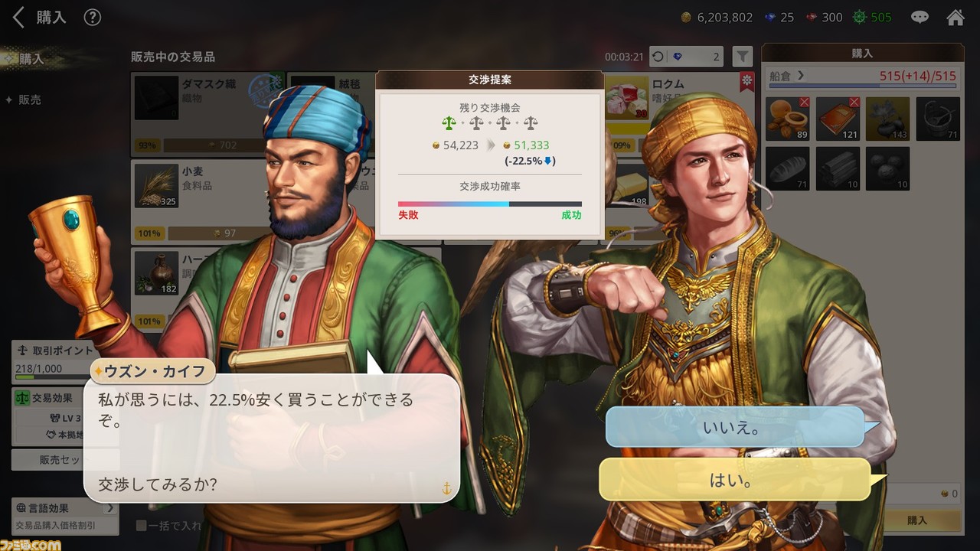The image size is (980, 551).
Task: Remove the nuts item with red X
Action: [787, 119]
